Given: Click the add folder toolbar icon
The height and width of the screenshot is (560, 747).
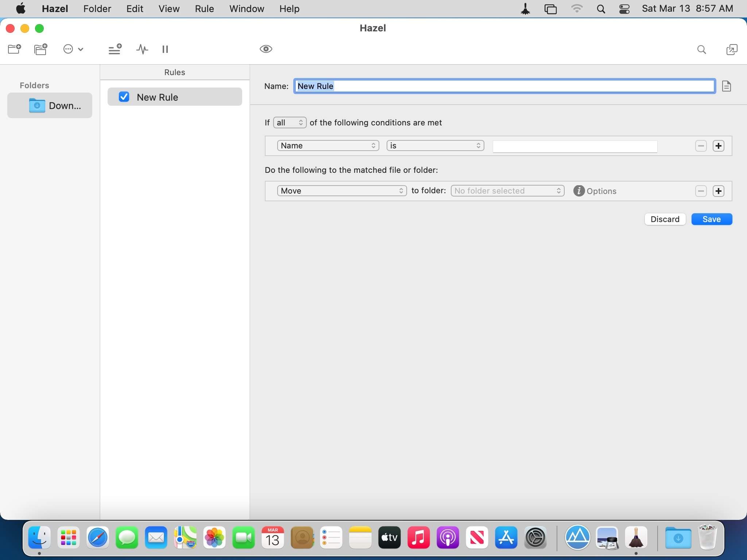Looking at the screenshot, I should pos(15,49).
